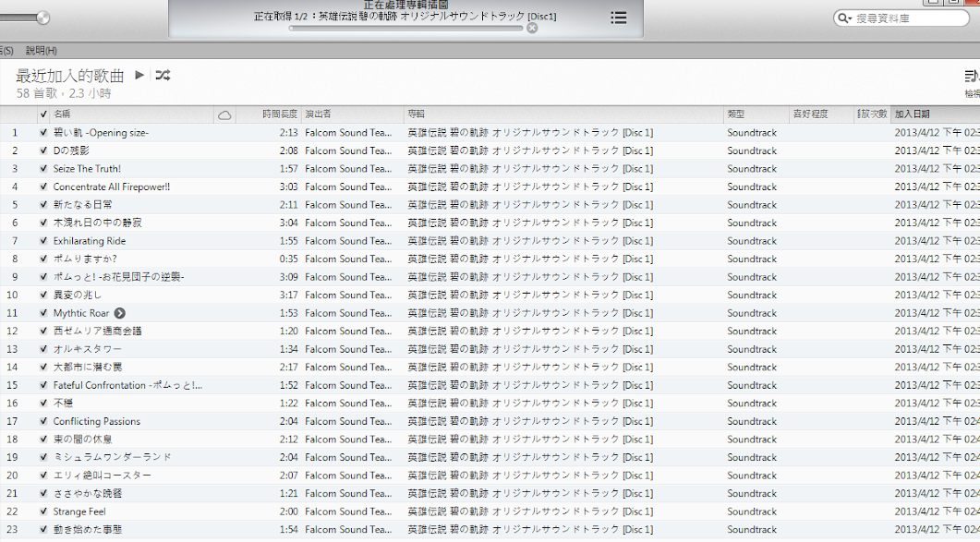Viewport: 980px width, 542px height.
Task: Sort by the 類型 column header
Action: tap(756, 114)
